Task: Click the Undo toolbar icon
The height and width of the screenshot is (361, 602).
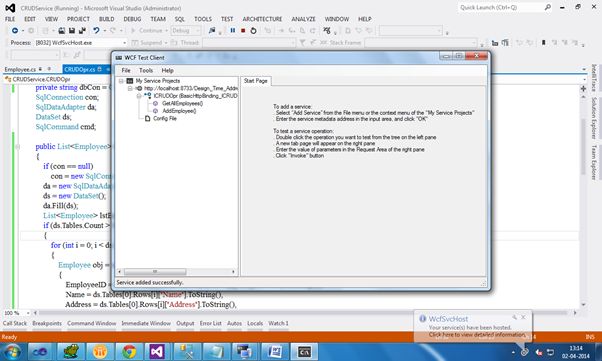Action: pyautogui.click(x=96, y=30)
